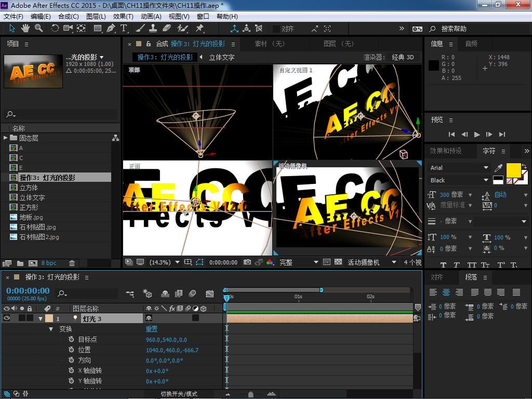Toggle stopwatch for 目标点 property
This screenshot has height=399, width=532.
(71, 339)
